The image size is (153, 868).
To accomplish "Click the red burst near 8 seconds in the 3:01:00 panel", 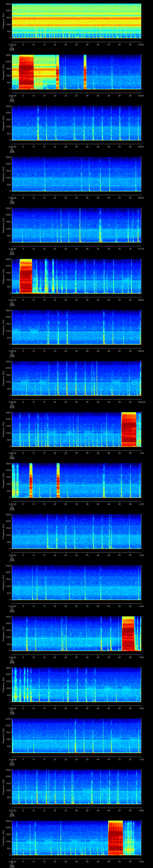I will (31, 481).
